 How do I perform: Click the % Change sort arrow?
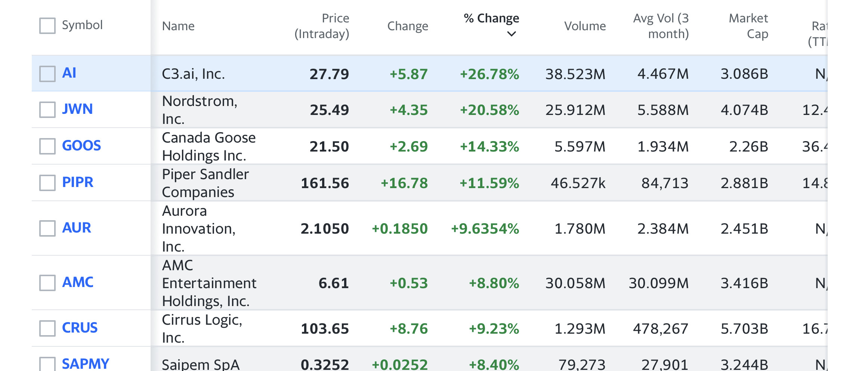(511, 34)
